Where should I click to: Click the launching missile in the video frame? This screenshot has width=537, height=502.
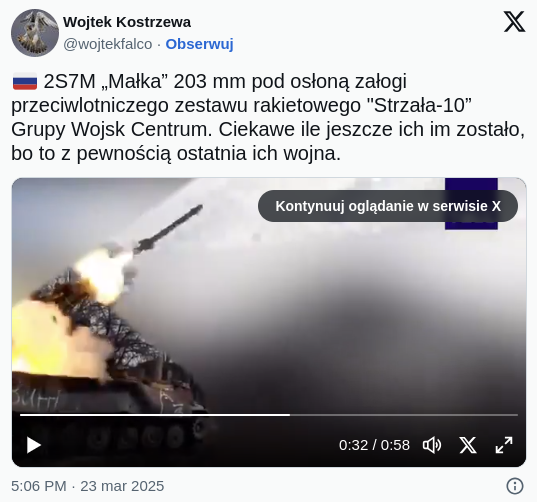tap(168, 229)
